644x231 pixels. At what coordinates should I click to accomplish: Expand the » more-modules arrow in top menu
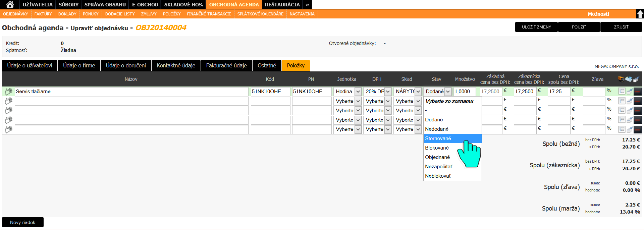307,5
